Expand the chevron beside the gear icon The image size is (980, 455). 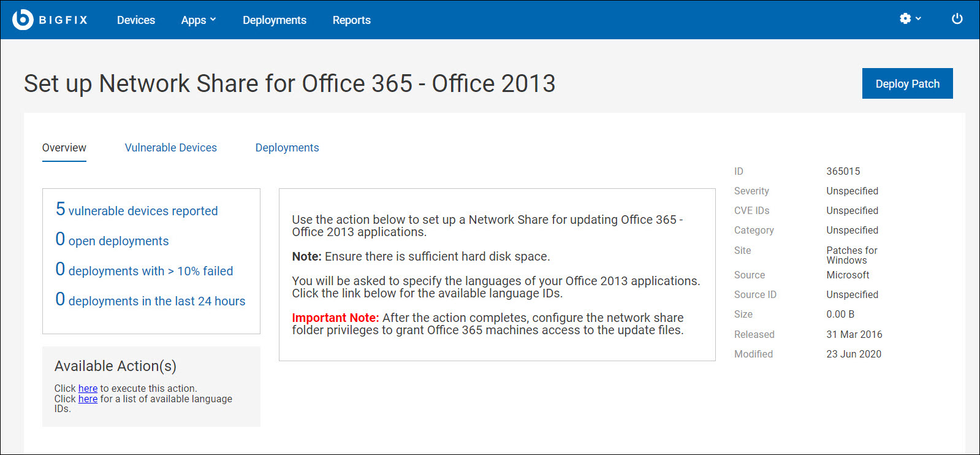pyautogui.click(x=918, y=19)
